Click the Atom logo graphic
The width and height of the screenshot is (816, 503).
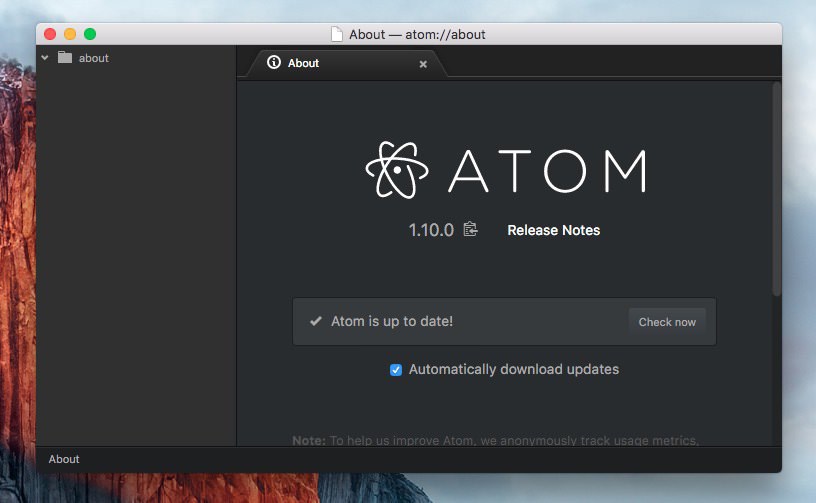[397, 170]
